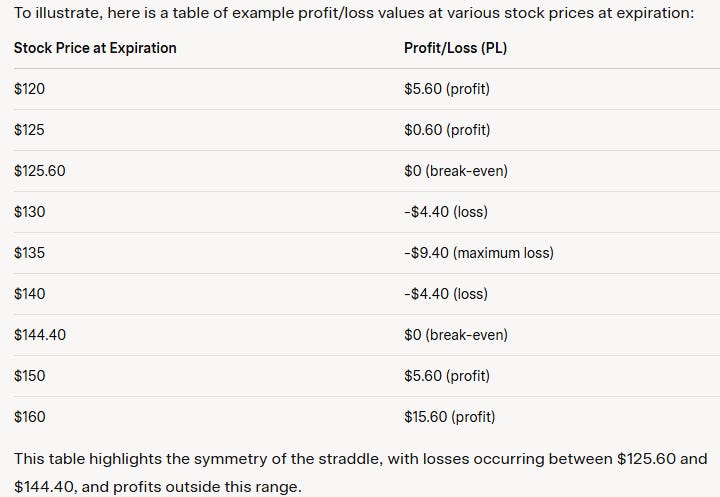The height and width of the screenshot is (497, 720).
Task: Select the $135 stock price cell
Action: (30, 253)
